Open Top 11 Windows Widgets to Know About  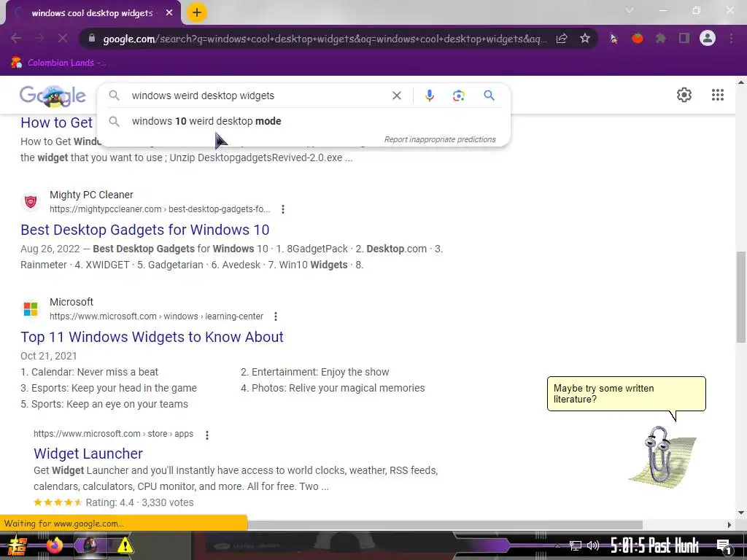coord(152,337)
